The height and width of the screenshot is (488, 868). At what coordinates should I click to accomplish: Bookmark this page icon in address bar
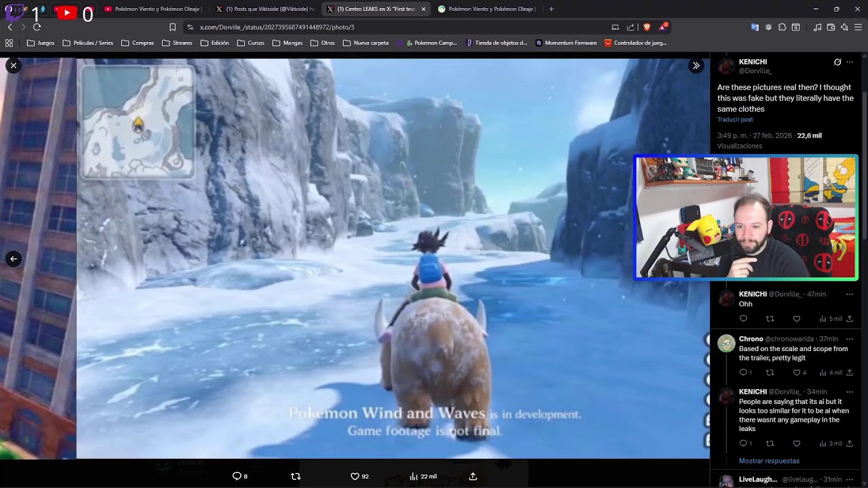click(x=172, y=27)
